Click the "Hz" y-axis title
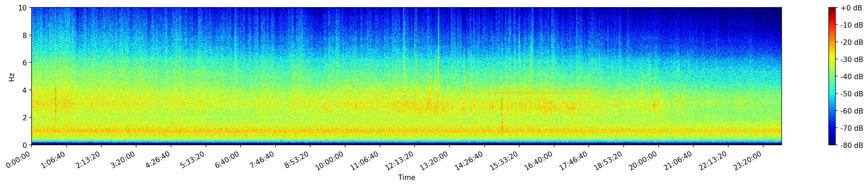This screenshot has width=868, height=186. click(x=12, y=76)
